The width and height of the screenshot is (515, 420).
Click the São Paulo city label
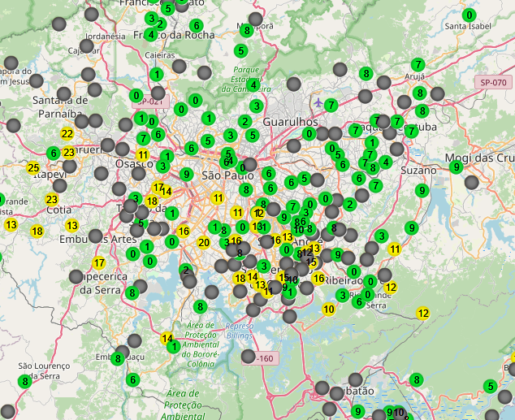[x=223, y=175]
